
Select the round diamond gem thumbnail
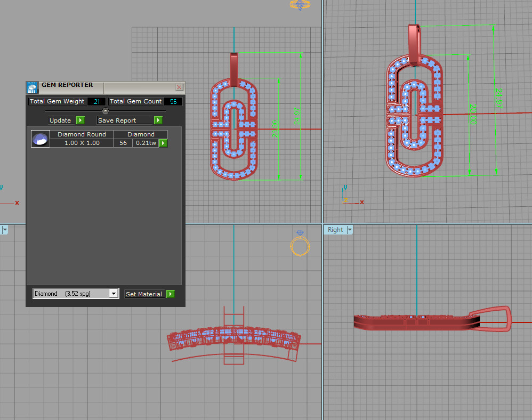41,139
